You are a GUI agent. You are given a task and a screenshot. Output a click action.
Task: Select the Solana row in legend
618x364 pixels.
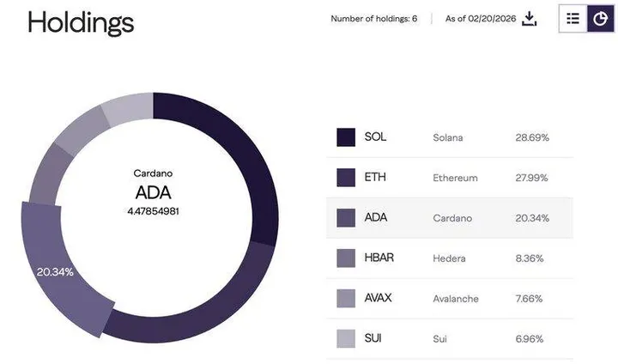coord(449,137)
